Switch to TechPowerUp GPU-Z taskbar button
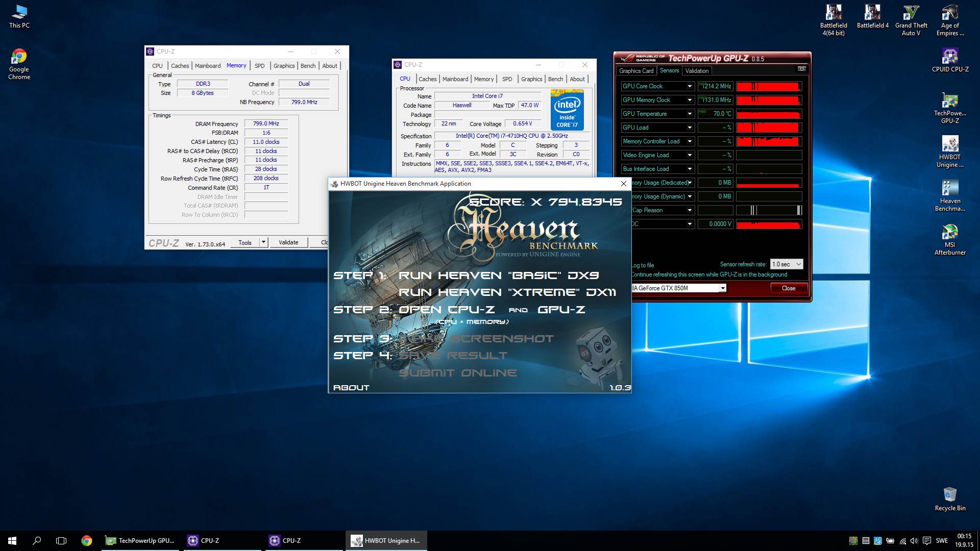The image size is (980, 551). pyautogui.click(x=140, y=541)
